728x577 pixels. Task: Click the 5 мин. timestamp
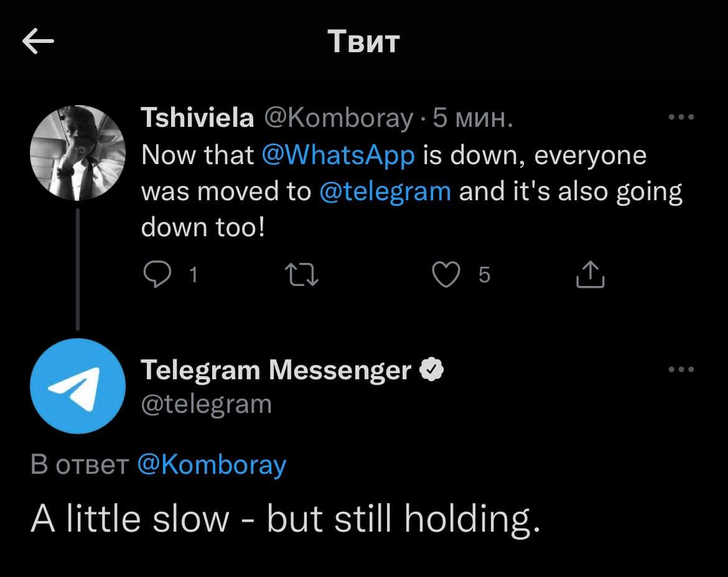coord(473,118)
